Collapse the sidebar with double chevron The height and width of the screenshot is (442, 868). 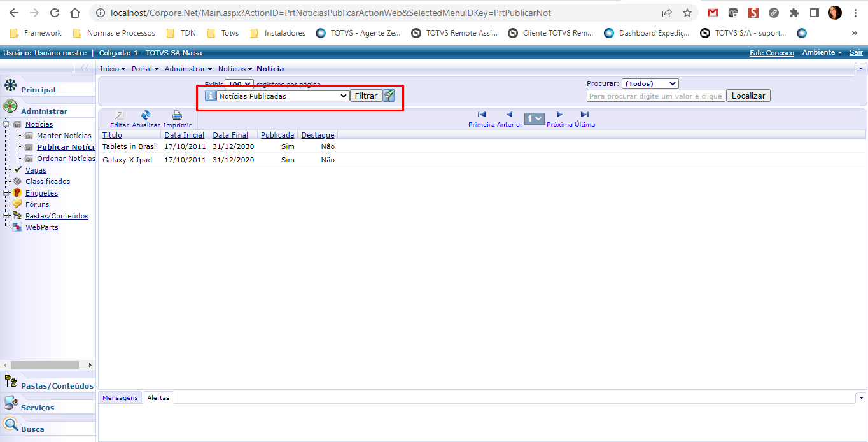coord(85,68)
